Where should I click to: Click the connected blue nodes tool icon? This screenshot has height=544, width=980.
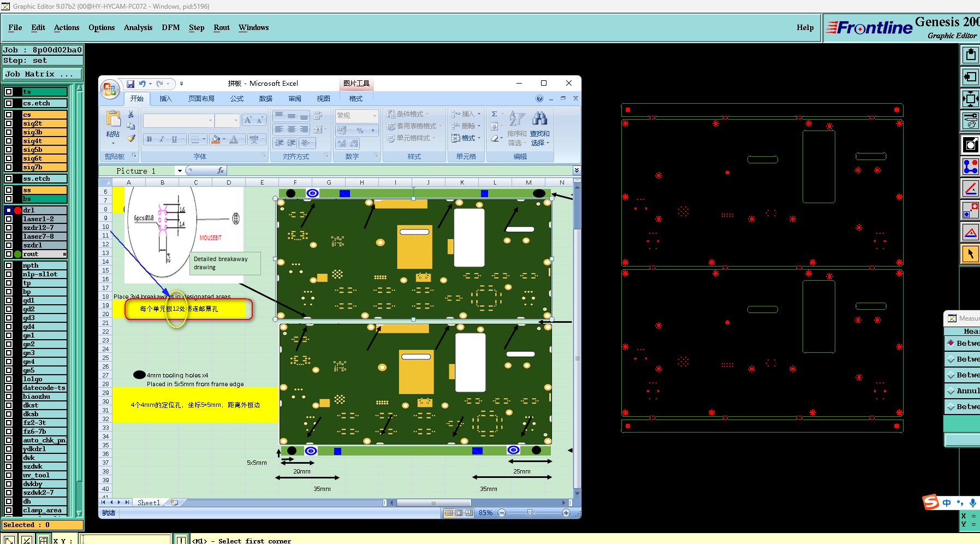[x=970, y=166]
